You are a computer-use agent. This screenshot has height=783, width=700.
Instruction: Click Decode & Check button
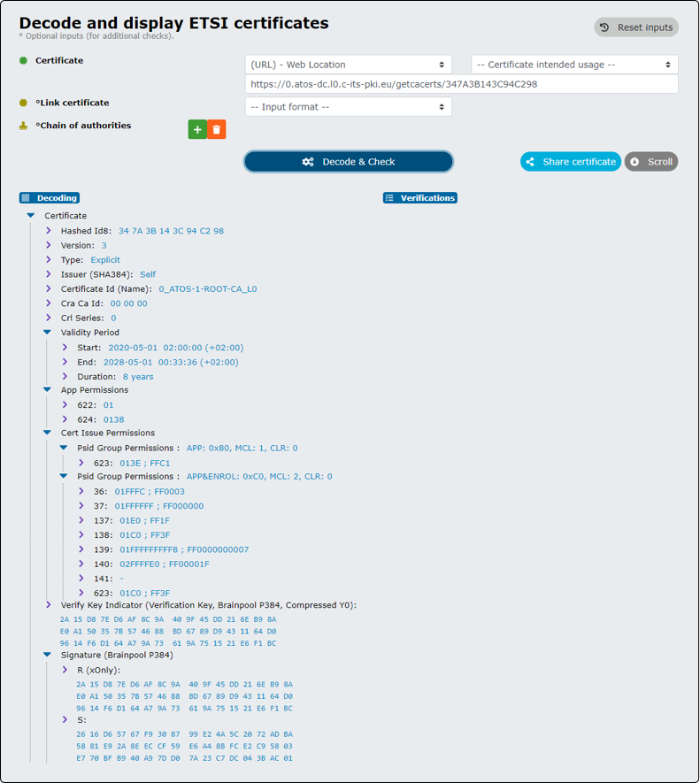coord(349,162)
